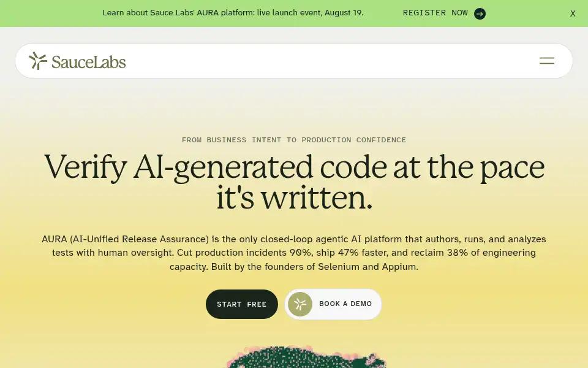The height and width of the screenshot is (368, 588).
Task: Click the Register Now arrow icon
Action: point(480,14)
